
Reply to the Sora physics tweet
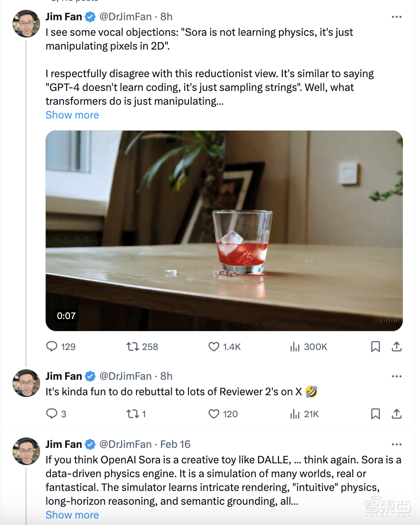point(52,347)
